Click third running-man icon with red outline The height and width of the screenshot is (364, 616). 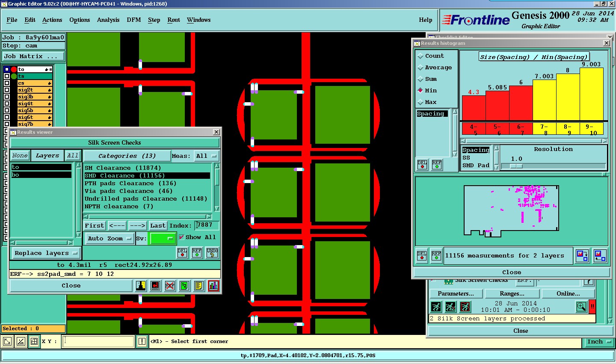click(465, 307)
